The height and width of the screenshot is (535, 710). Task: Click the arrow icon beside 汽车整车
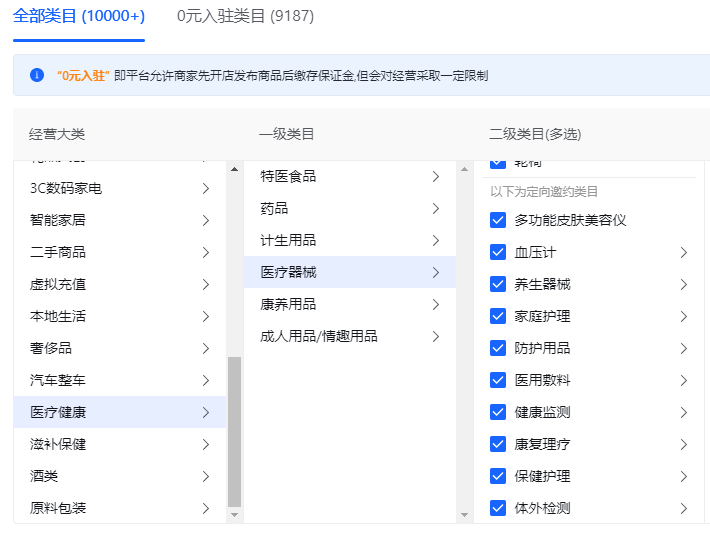click(205, 380)
